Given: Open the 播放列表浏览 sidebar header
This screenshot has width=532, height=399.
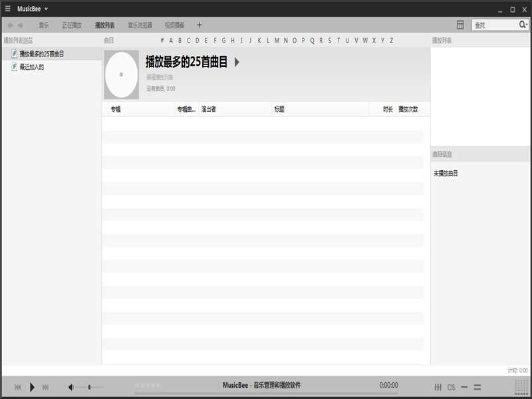Looking at the screenshot, I should coord(18,41).
